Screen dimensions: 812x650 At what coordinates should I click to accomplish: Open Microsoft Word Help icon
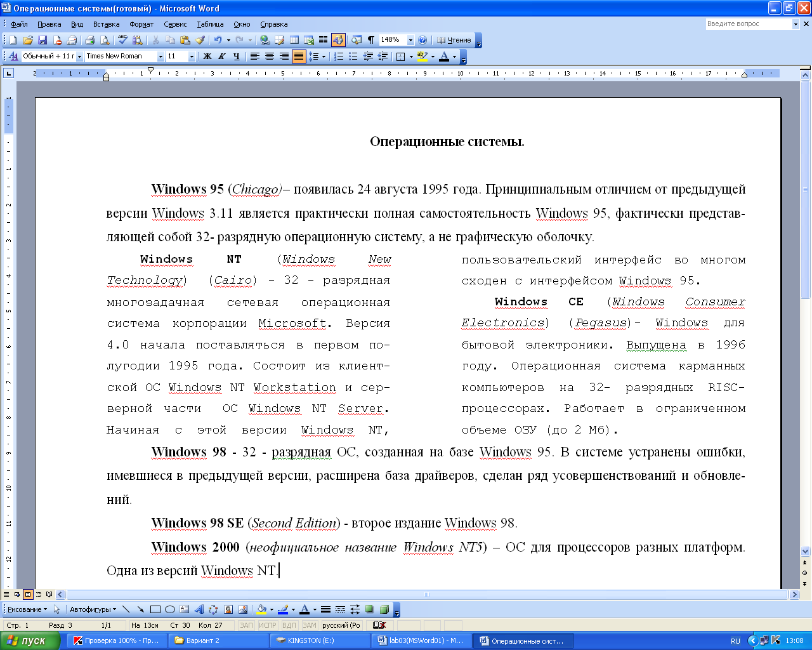pyautogui.click(x=422, y=40)
